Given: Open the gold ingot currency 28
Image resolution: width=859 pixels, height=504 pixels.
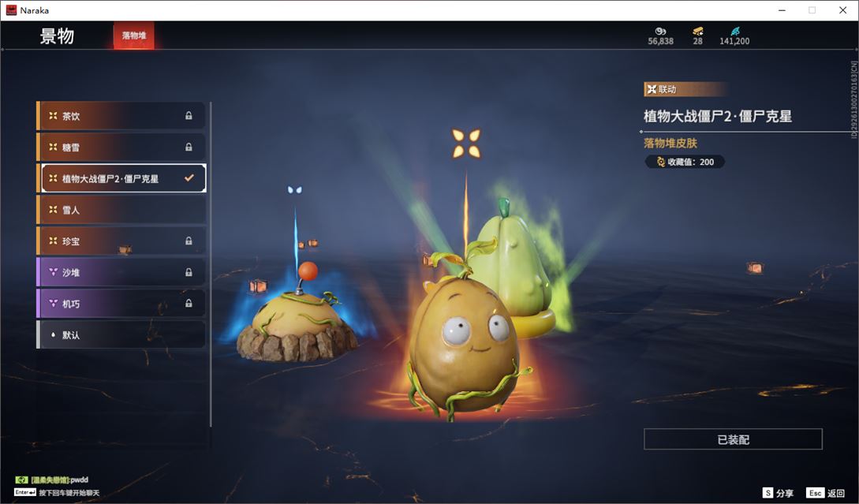Looking at the screenshot, I should tap(697, 36).
